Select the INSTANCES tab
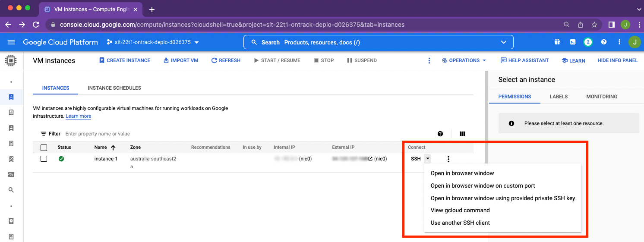The image size is (644, 242). pos(56,88)
